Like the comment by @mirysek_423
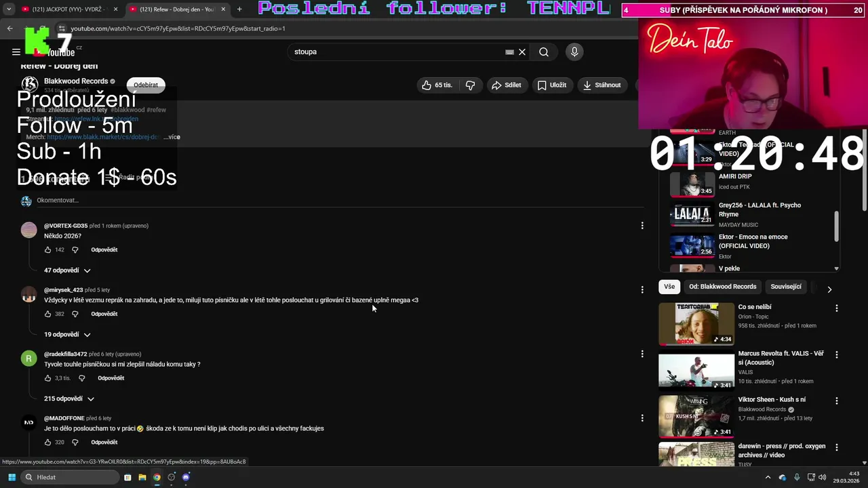This screenshot has height=488, width=868. 47,314
